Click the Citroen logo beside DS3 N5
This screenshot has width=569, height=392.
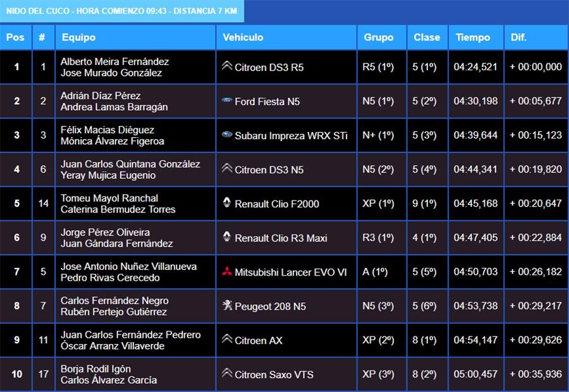(227, 169)
